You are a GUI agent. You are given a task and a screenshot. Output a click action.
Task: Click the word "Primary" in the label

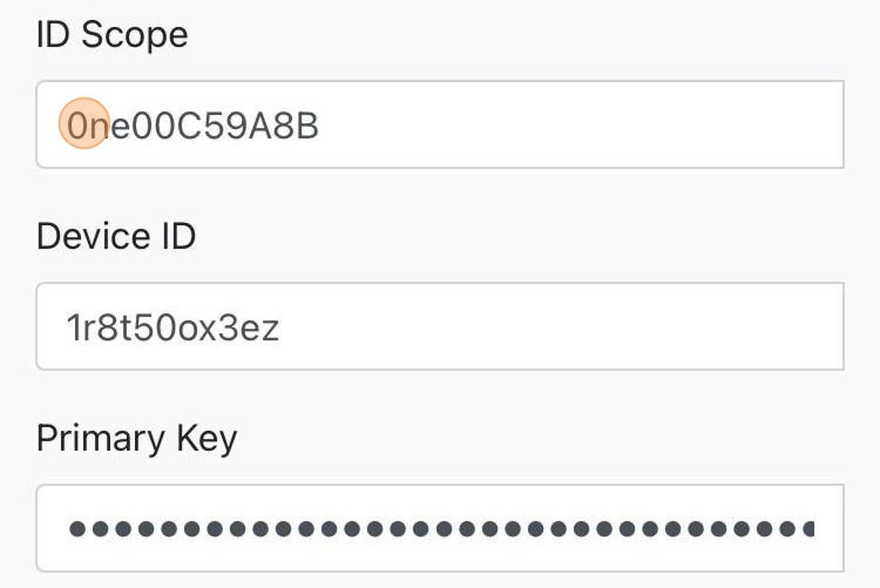click(x=100, y=439)
